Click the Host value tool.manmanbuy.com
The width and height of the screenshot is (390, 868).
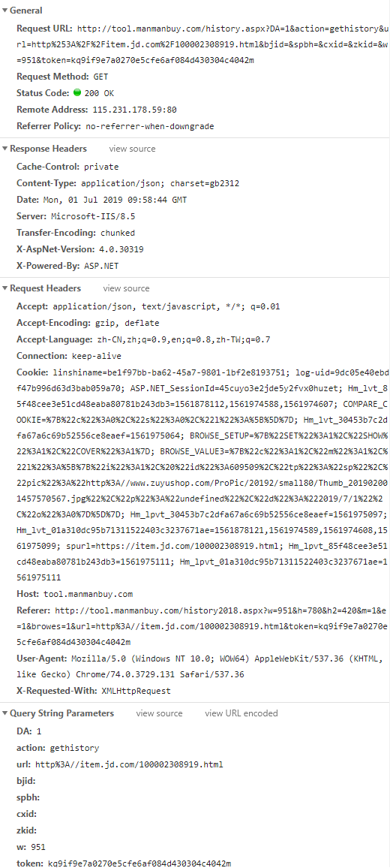coord(88,595)
